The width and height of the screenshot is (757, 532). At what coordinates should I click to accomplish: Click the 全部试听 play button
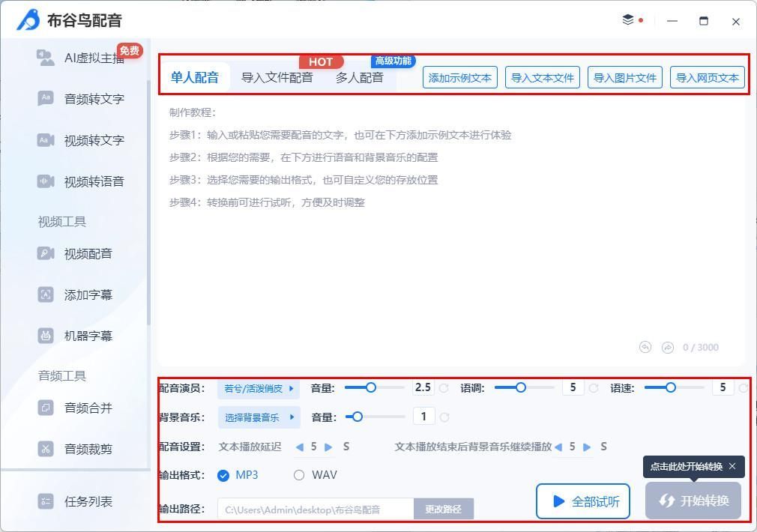[x=583, y=501]
